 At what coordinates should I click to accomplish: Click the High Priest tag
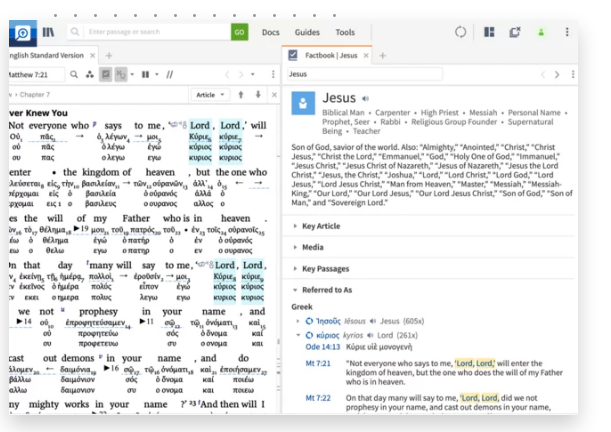tap(440, 113)
